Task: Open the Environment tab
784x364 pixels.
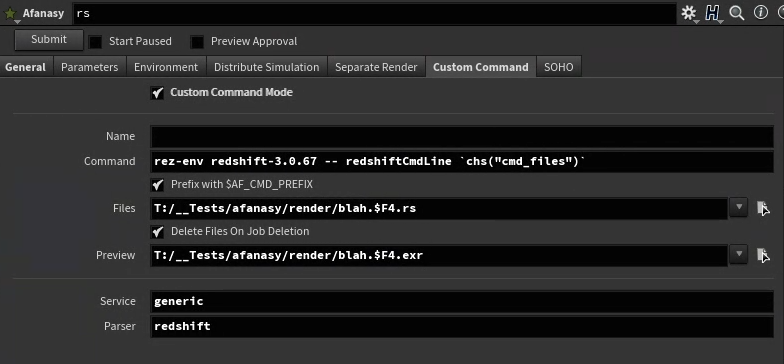Action: click(x=166, y=67)
